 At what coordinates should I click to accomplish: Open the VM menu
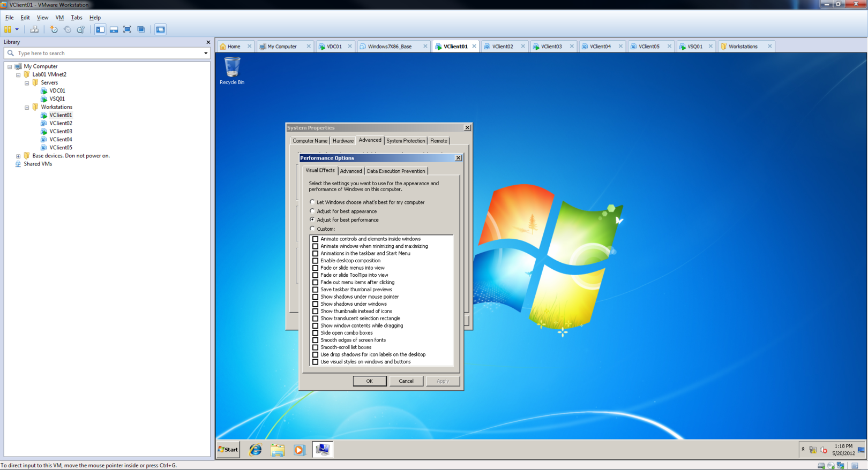tap(59, 18)
